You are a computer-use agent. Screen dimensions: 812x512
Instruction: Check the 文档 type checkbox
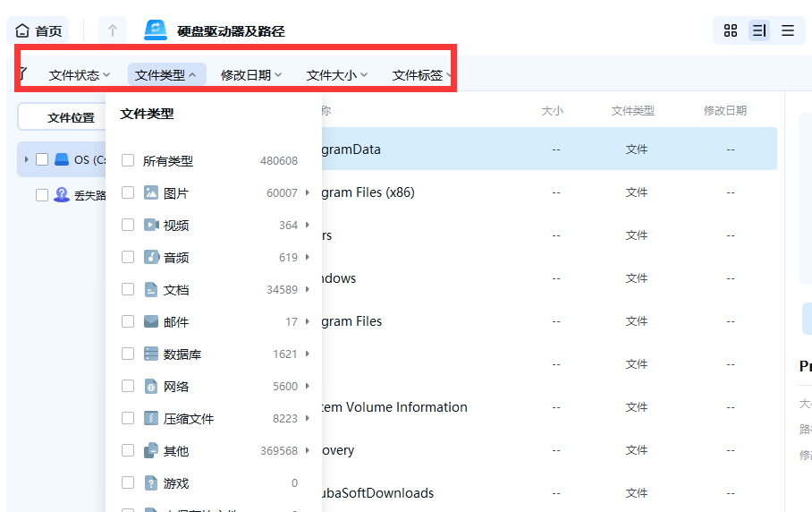pyautogui.click(x=128, y=288)
